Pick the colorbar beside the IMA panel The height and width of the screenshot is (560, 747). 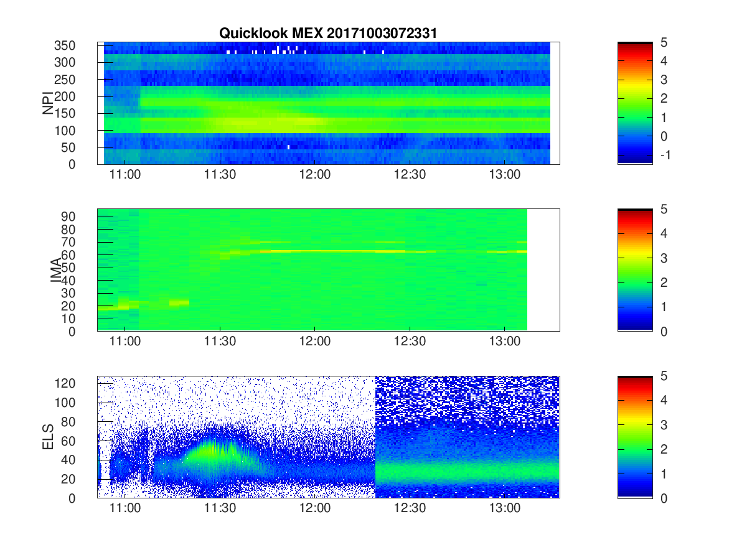pos(635,270)
